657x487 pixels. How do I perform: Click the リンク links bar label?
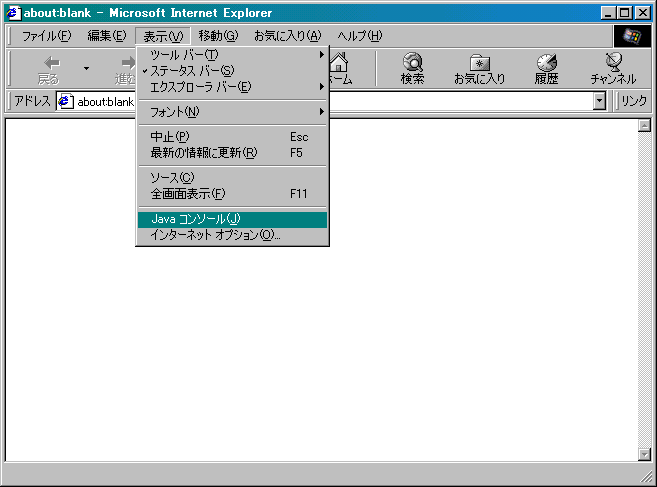pos(634,101)
